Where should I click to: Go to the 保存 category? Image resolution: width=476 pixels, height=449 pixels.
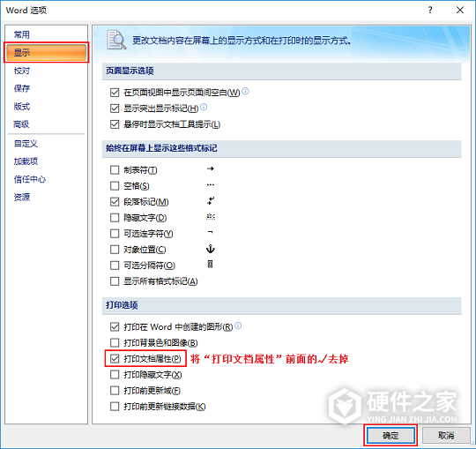point(22,88)
